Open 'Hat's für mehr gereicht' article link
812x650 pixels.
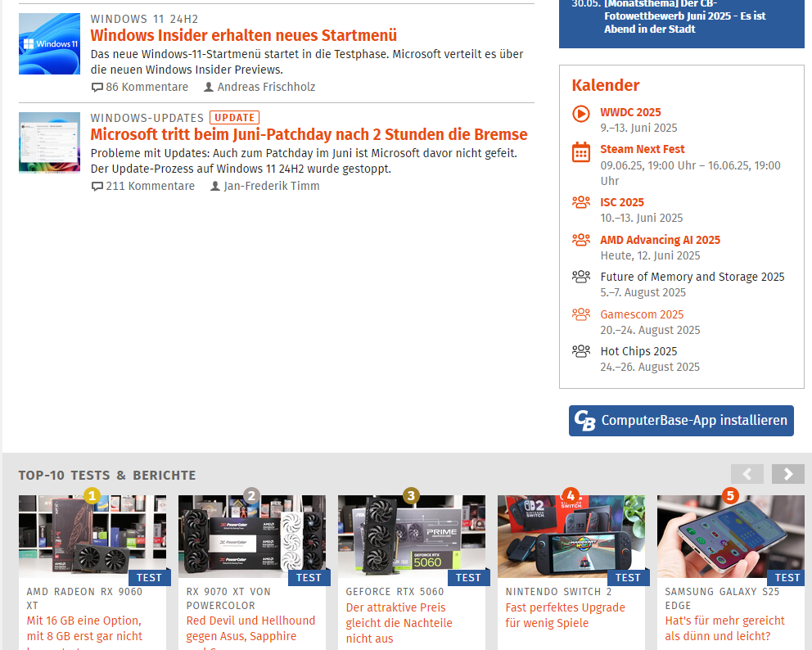pos(725,628)
